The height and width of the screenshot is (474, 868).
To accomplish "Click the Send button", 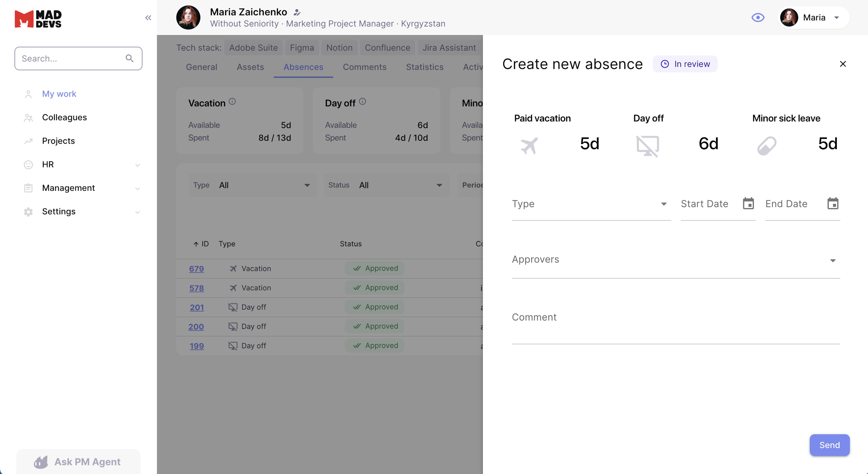I will click(829, 445).
